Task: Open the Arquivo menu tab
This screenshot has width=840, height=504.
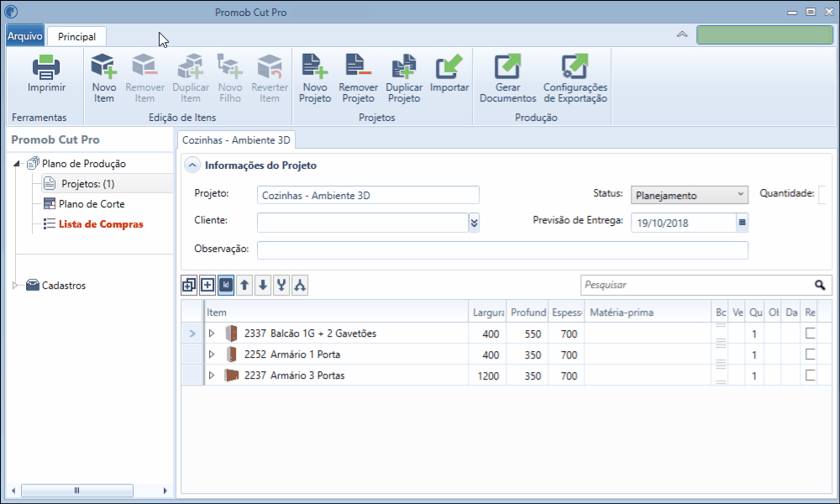Action: click(24, 36)
